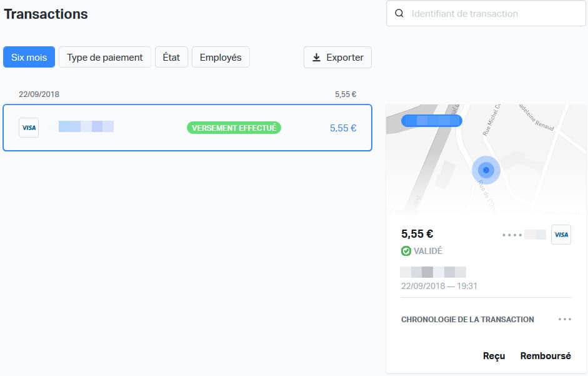
Task: Focus the Identifiant de transaction search field
Action: point(494,14)
